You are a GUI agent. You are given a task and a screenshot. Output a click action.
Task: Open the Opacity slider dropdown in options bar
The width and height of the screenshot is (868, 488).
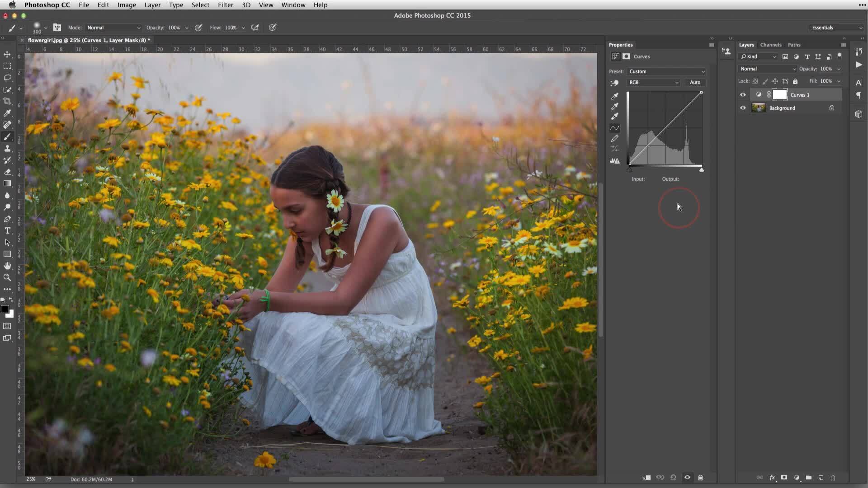(187, 28)
